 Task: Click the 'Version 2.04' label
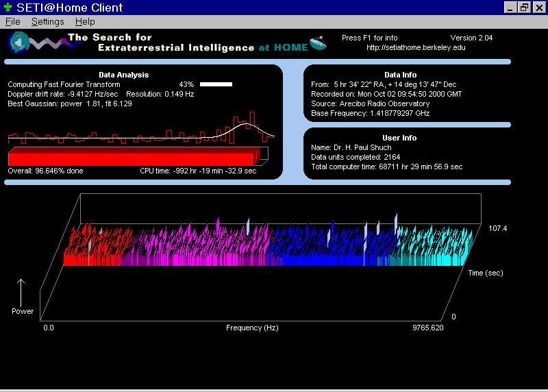(x=471, y=38)
